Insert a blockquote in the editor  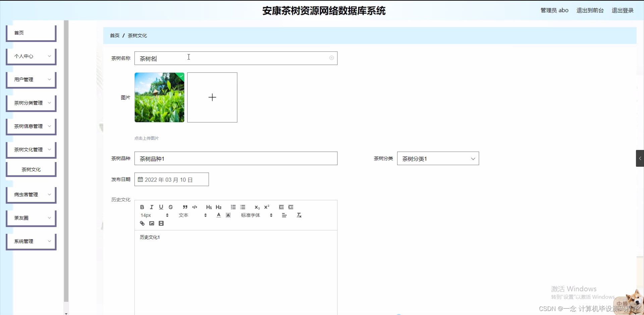point(185,207)
